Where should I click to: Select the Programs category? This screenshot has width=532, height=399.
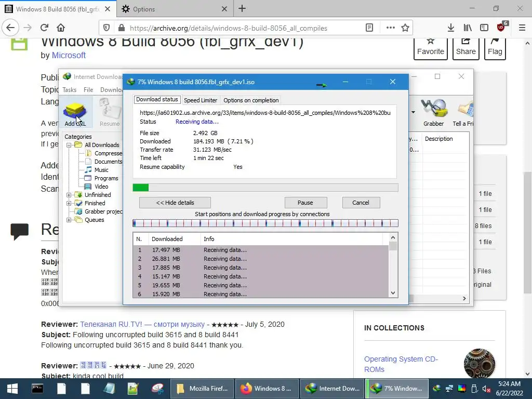(106, 178)
